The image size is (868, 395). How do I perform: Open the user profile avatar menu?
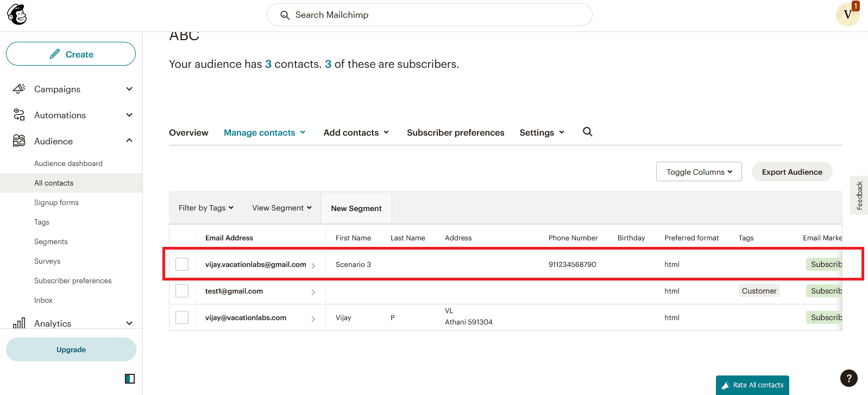[x=847, y=15]
